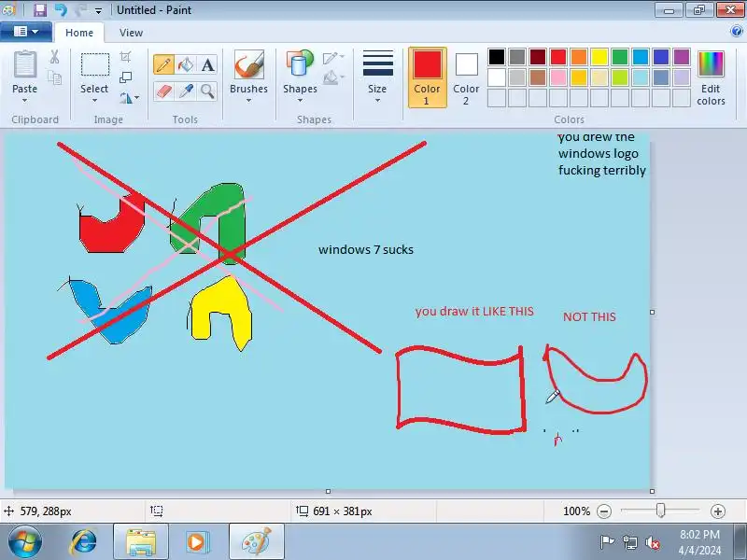Image resolution: width=747 pixels, height=560 pixels.
Task: Select Color 2 background swatch
Action: tap(466, 77)
